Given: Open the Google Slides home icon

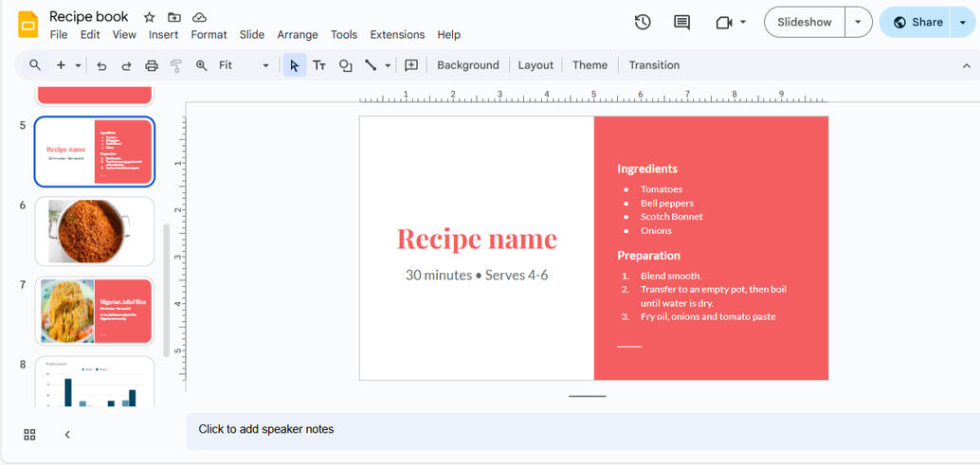Looking at the screenshot, I should pos(28,25).
